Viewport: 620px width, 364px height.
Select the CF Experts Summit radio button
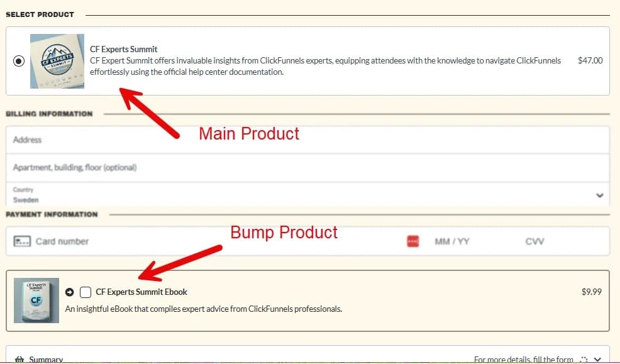pyautogui.click(x=19, y=61)
